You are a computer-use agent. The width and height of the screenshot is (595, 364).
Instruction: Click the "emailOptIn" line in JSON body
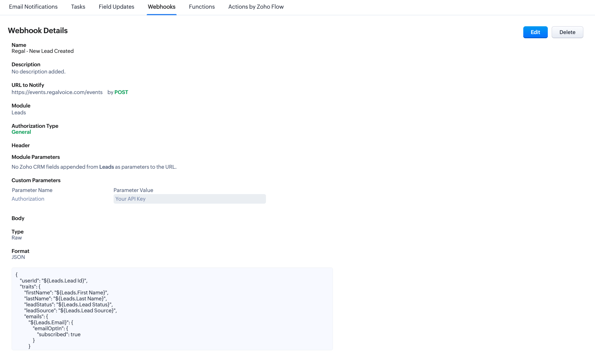tap(51, 328)
